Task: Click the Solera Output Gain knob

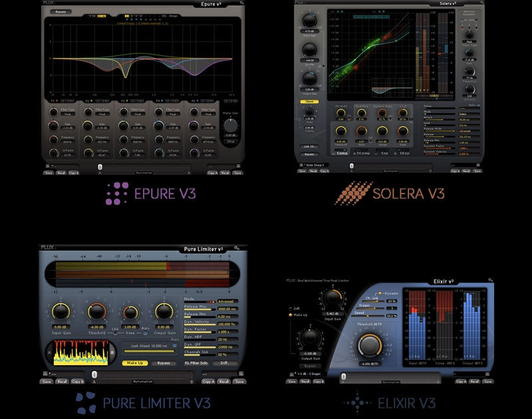Action: 309,79
